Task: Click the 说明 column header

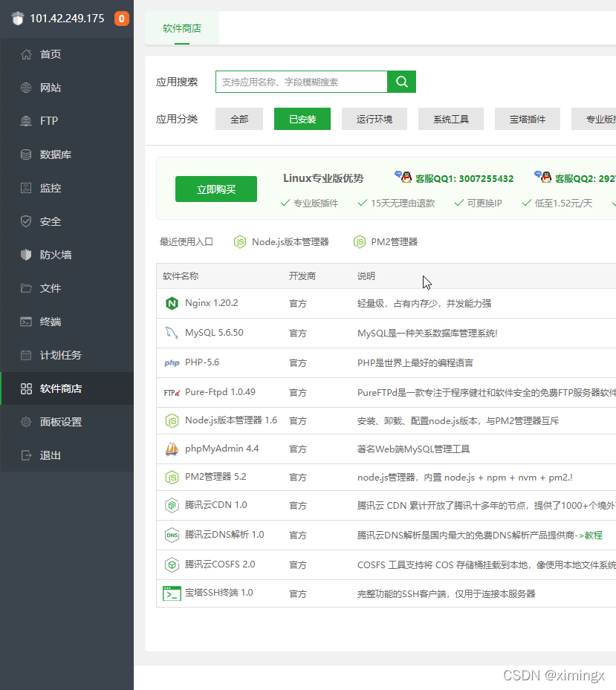Action: click(366, 276)
